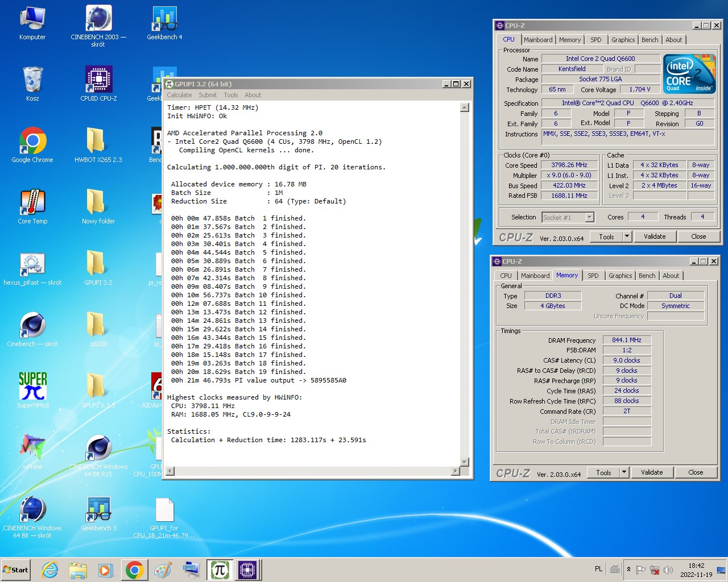
Task: Click Validate in top CPU-Z window
Action: (x=655, y=236)
